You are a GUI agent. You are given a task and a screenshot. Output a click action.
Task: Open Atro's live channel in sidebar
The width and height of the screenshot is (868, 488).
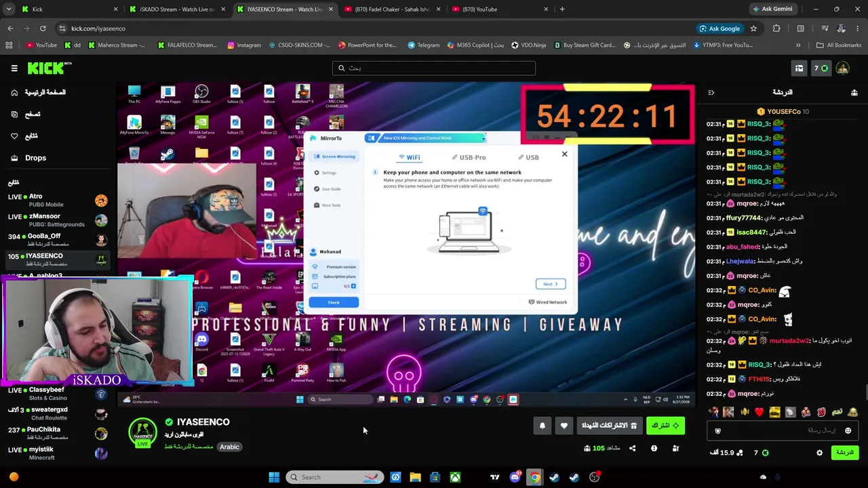58,200
